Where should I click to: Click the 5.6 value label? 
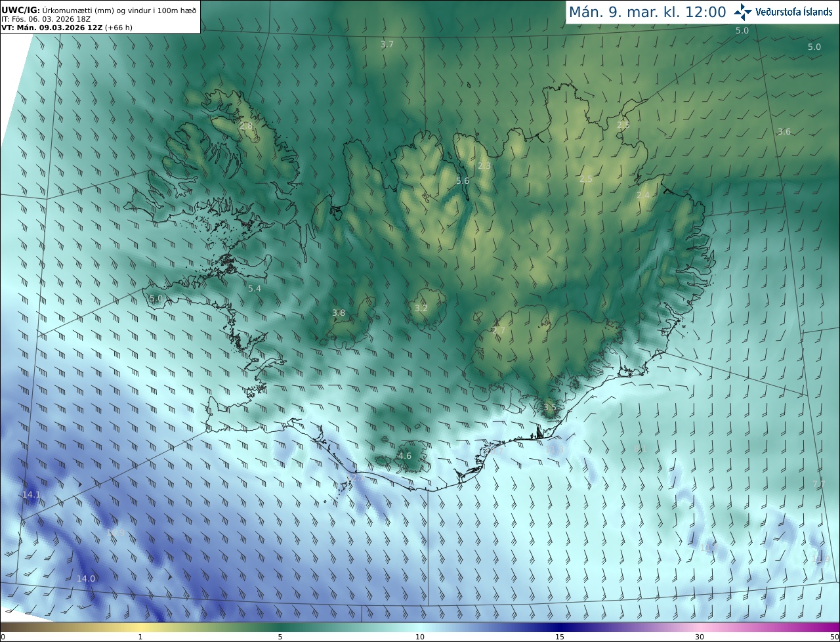tap(463, 181)
